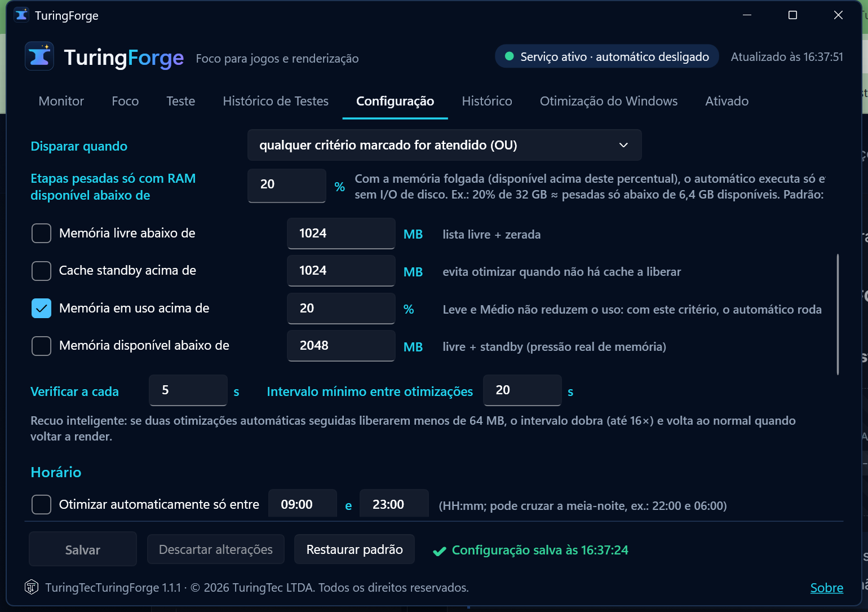This screenshot has width=868, height=612.
Task: Switch to the Foco tab
Action: [125, 101]
